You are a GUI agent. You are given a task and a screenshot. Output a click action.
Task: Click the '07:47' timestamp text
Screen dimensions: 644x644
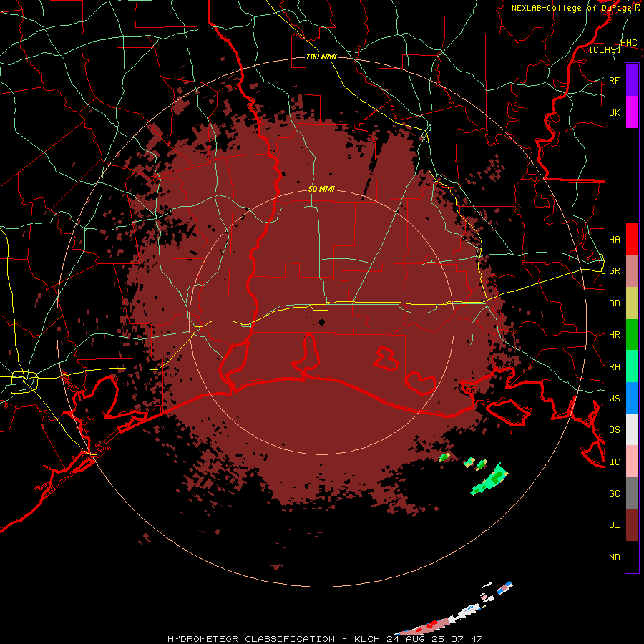(467, 639)
